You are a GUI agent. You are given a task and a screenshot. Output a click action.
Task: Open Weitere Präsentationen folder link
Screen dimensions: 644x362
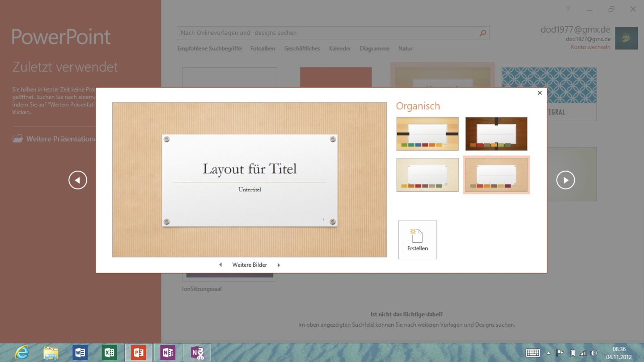[x=54, y=139]
